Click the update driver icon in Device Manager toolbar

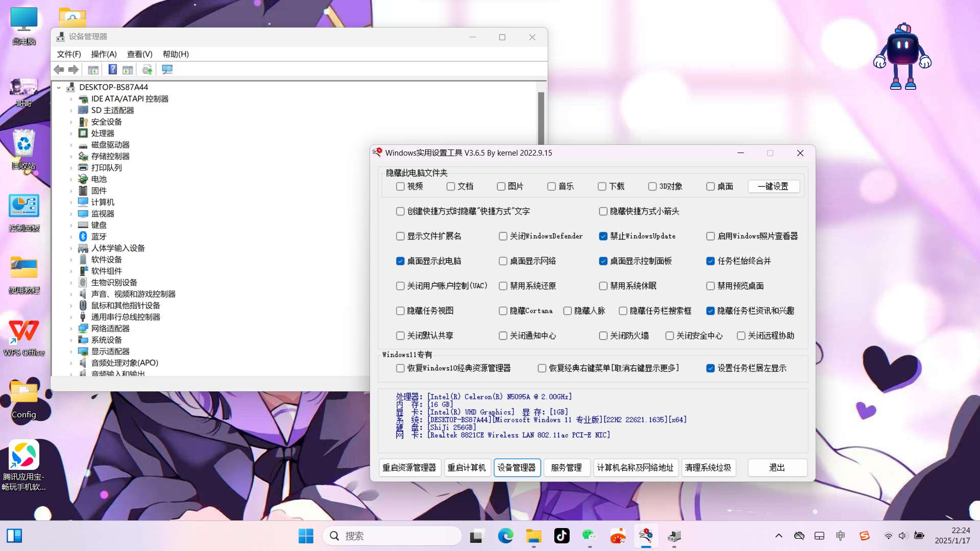pyautogui.click(x=147, y=69)
